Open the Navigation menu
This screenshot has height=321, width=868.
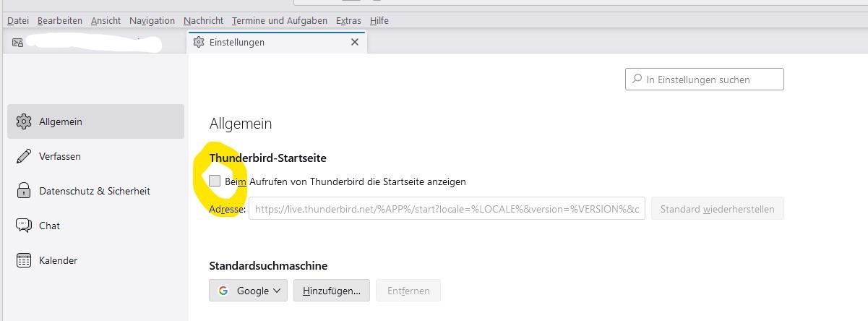tap(152, 20)
